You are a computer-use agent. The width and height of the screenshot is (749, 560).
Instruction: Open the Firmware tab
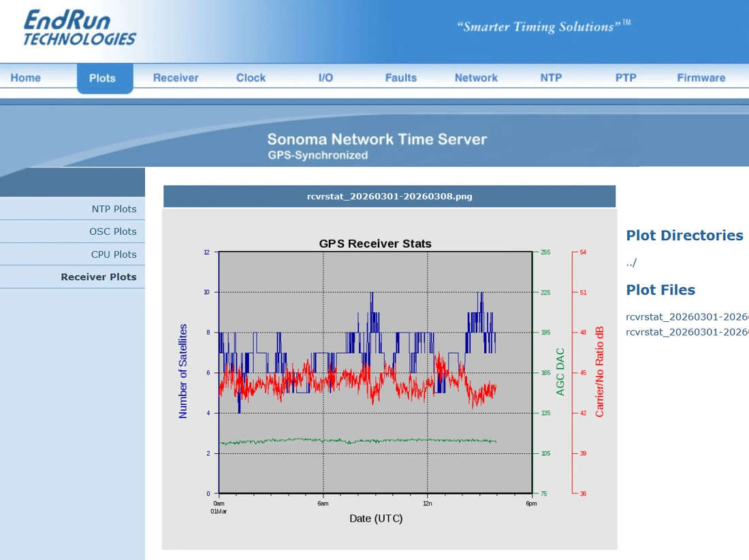[701, 78]
